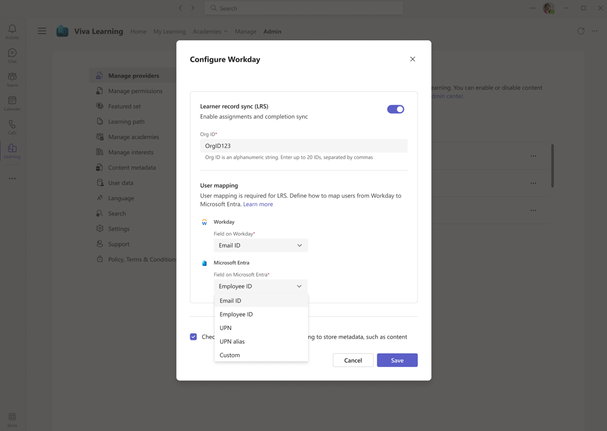
Task: Open the Home tab
Action: pos(138,31)
